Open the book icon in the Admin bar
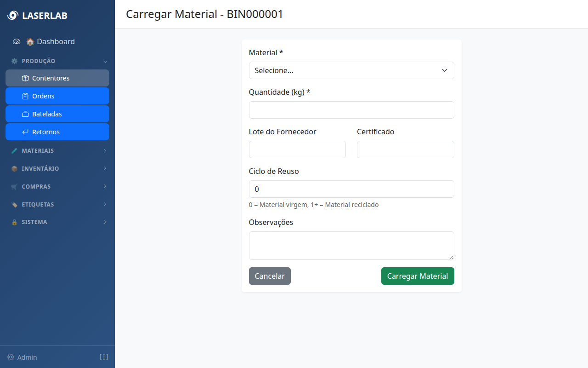 104,357
